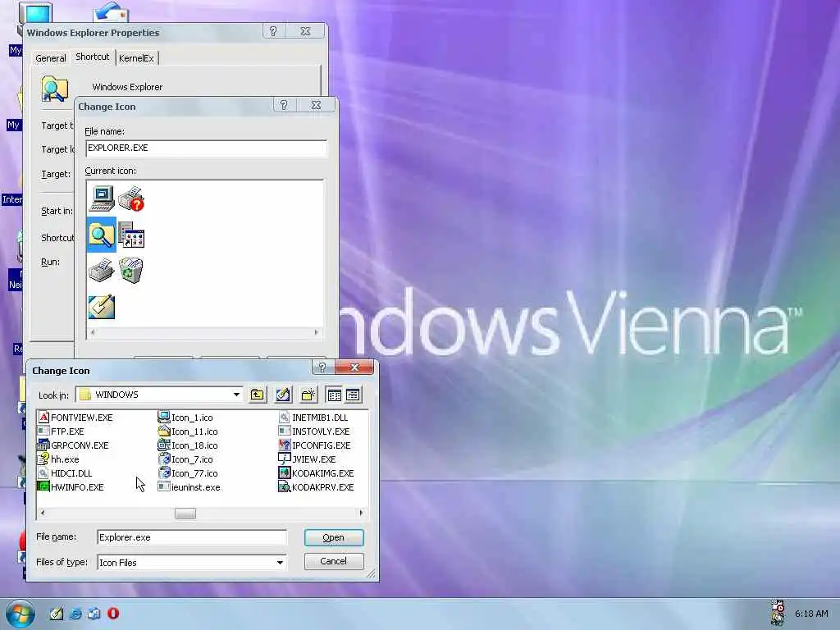Open the Files of type dropdown
The width and height of the screenshot is (840, 630).
click(280, 563)
